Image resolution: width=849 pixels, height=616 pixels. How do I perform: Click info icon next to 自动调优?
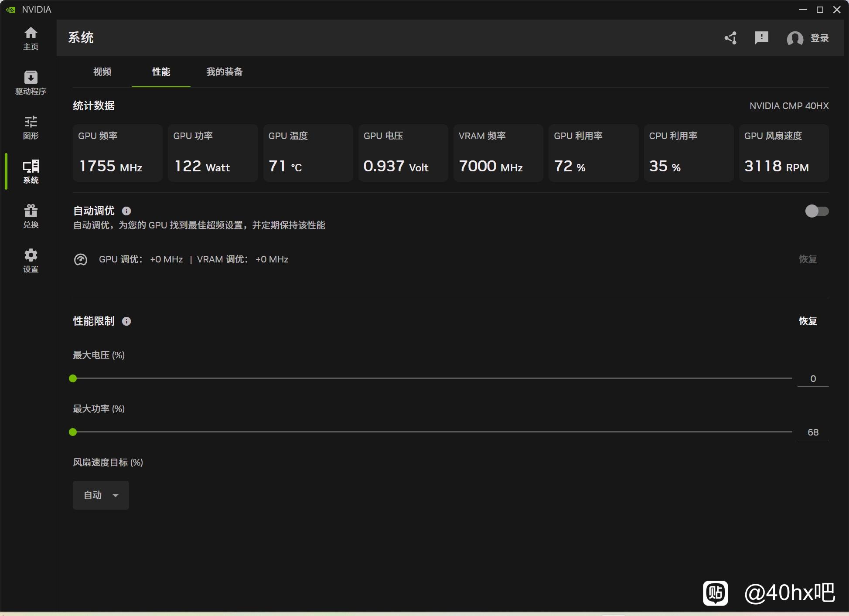coord(126,211)
